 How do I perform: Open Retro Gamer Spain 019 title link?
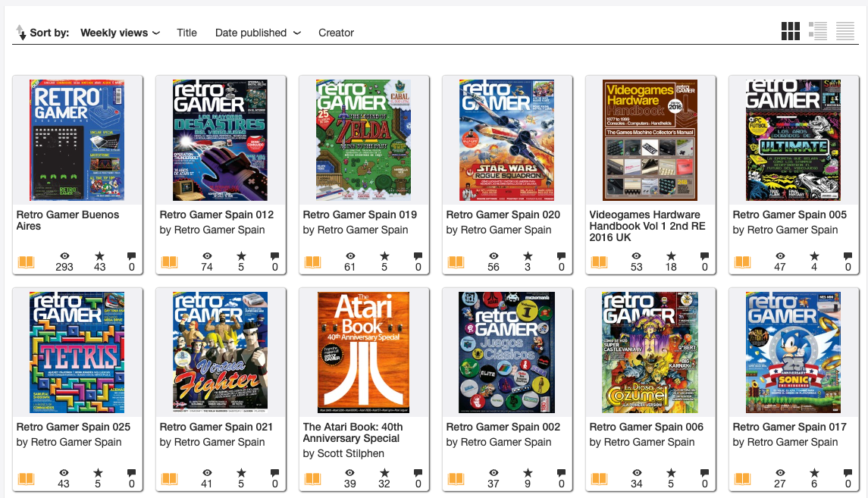click(x=360, y=215)
